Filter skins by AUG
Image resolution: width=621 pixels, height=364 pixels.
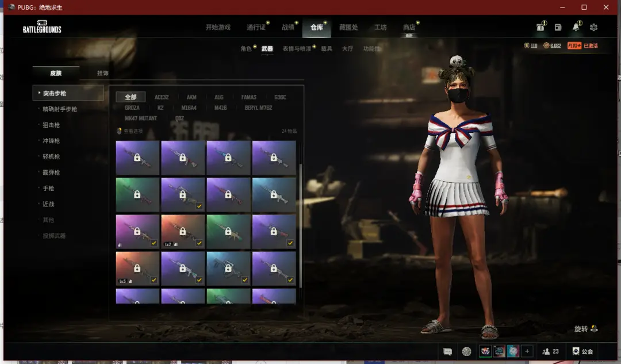tap(219, 97)
